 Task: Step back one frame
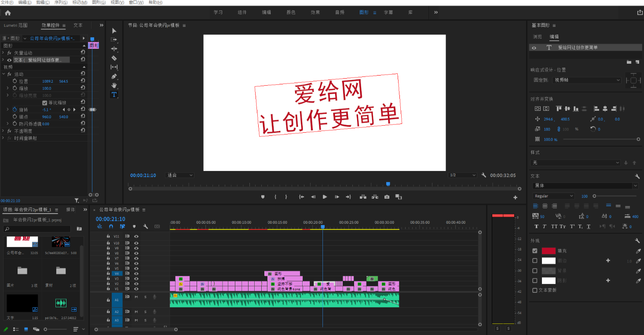pyautogui.click(x=313, y=197)
